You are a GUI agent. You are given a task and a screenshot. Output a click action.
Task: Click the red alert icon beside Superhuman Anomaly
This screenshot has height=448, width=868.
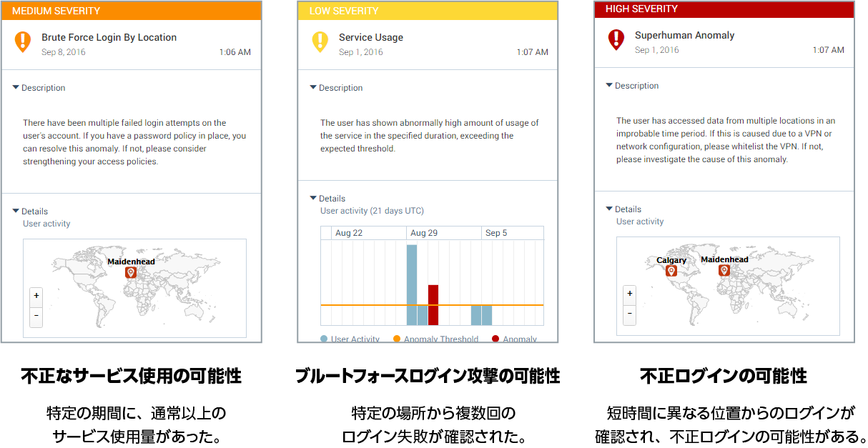click(x=616, y=39)
